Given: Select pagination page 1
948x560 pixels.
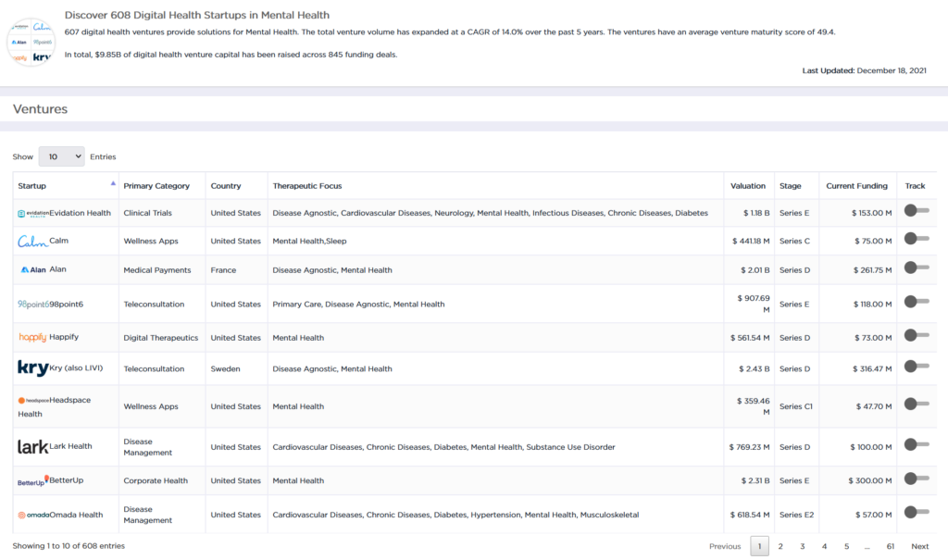Looking at the screenshot, I should pyautogui.click(x=759, y=546).
